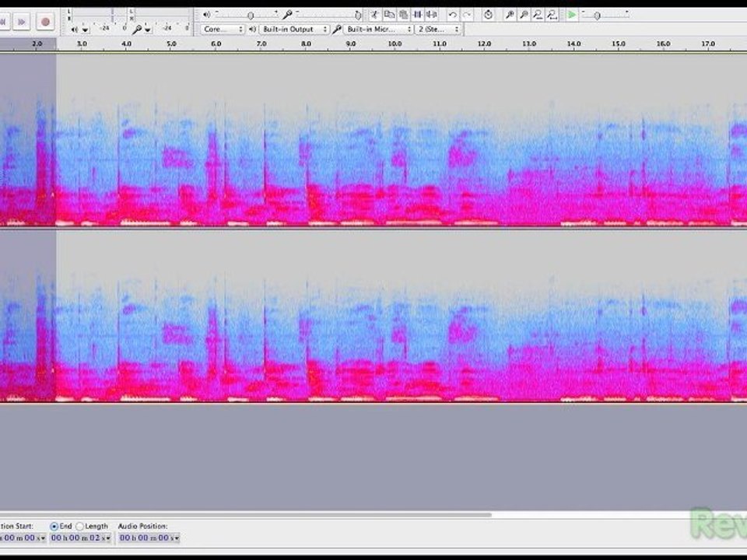Screen dimensions: 747x560
Task: Click the selection end time field
Action: [81, 538]
